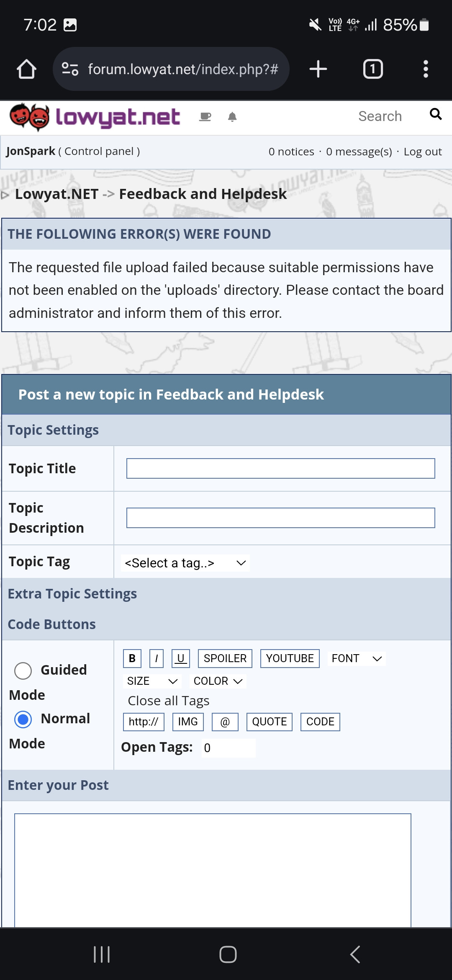Tap the site info icon in address bar
This screenshot has width=452, height=980.
70,69
